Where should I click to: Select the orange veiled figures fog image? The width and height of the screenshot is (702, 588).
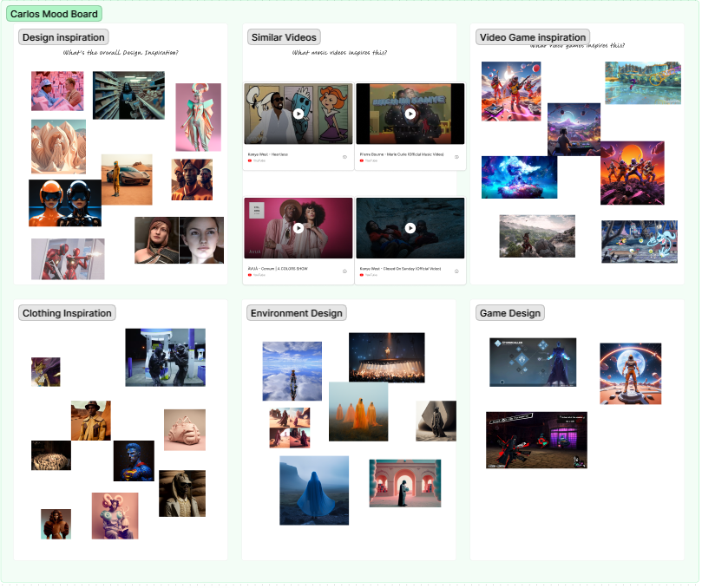pyautogui.click(x=358, y=412)
